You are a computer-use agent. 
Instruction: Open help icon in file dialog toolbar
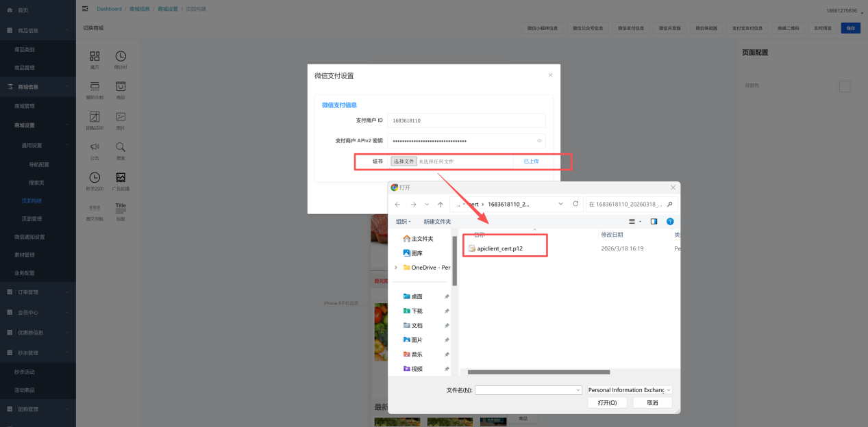pyautogui.click(x=670, y=221)
